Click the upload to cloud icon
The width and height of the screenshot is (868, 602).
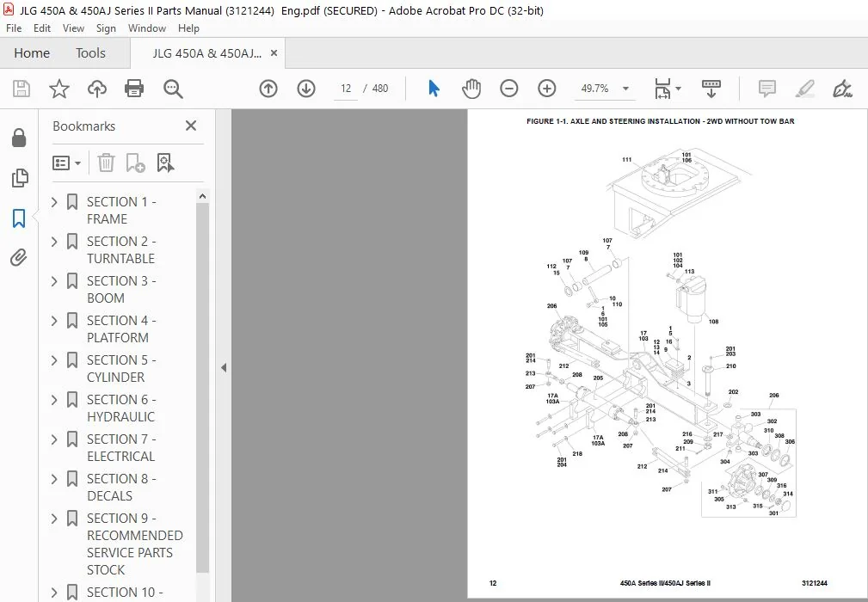97,89
